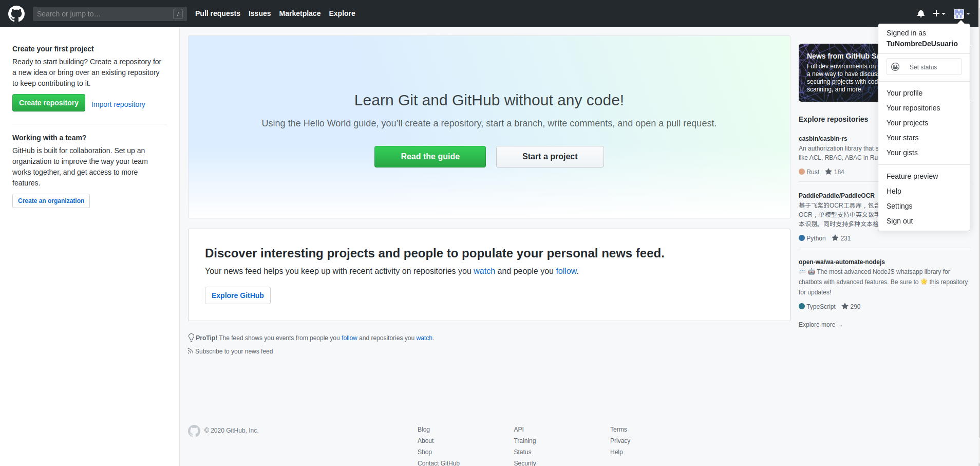Image resolution: width=980 pixels, height=466 pixels.
Task: Subscribe to your news feed link
Action: tap(234, 351)
